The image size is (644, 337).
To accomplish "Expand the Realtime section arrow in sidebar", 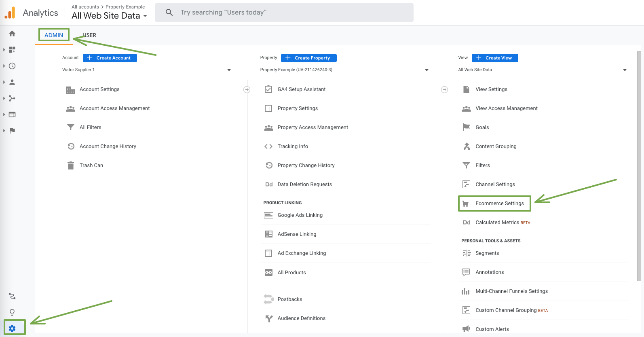I will click(x=4, y=66).
